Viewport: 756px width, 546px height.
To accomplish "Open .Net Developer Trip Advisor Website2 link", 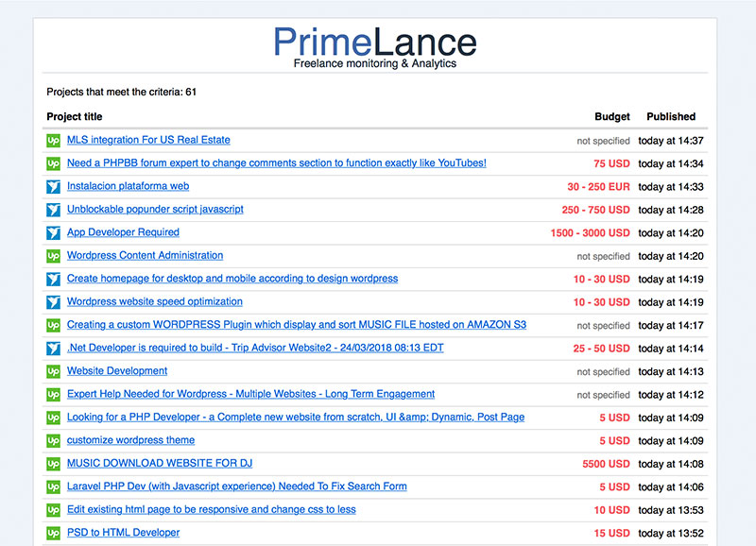I will [x=255, y=348].
